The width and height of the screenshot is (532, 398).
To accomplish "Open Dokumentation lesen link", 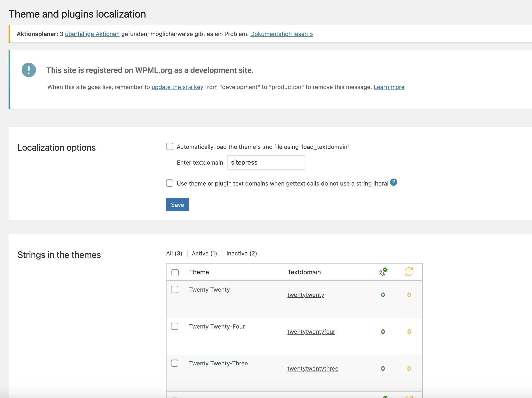I will (281, 34).
